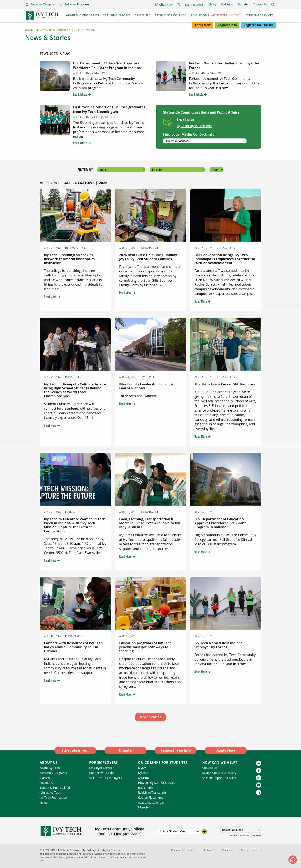Click College Scorecard footer link
The width and height of the screenshot is (301, 868).
pos(183,850)
